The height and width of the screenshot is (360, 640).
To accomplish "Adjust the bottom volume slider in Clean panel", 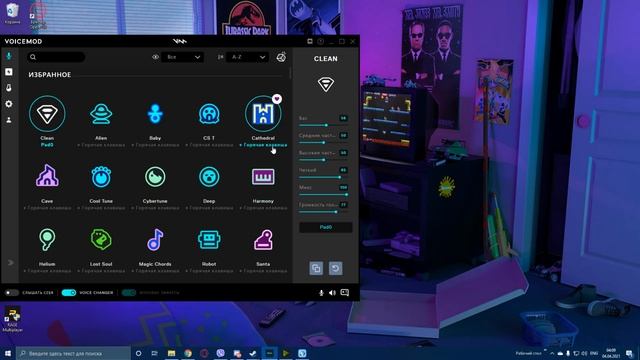I will pyautogui.click(x=323, y=212).
